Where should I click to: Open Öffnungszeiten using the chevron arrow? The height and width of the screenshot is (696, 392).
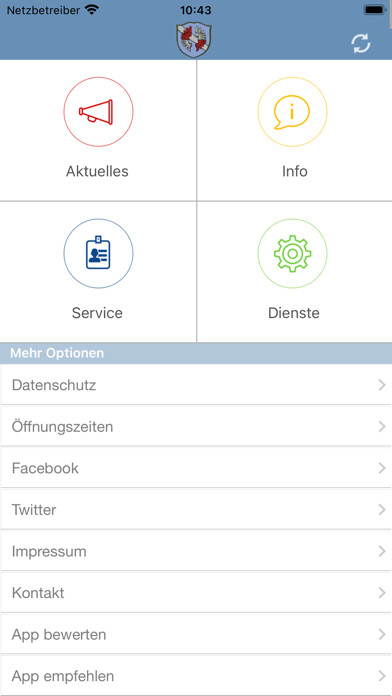click(382, 427)
